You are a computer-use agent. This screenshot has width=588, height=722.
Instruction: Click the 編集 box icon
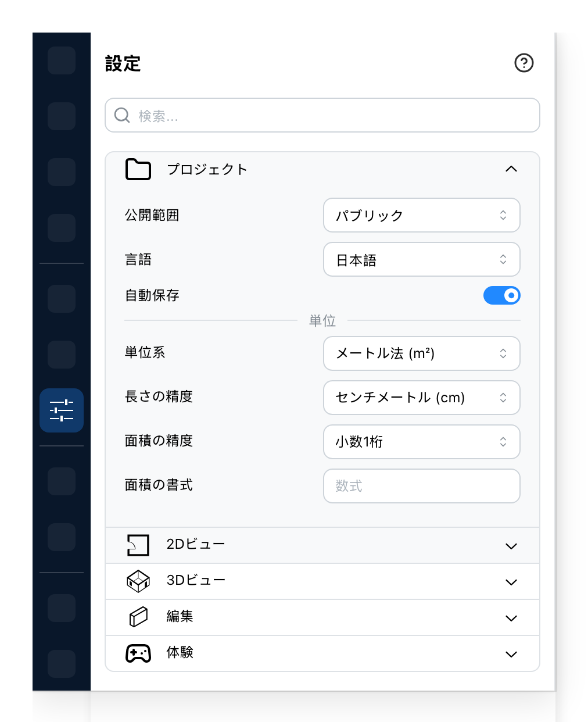(x=138, y=617)
